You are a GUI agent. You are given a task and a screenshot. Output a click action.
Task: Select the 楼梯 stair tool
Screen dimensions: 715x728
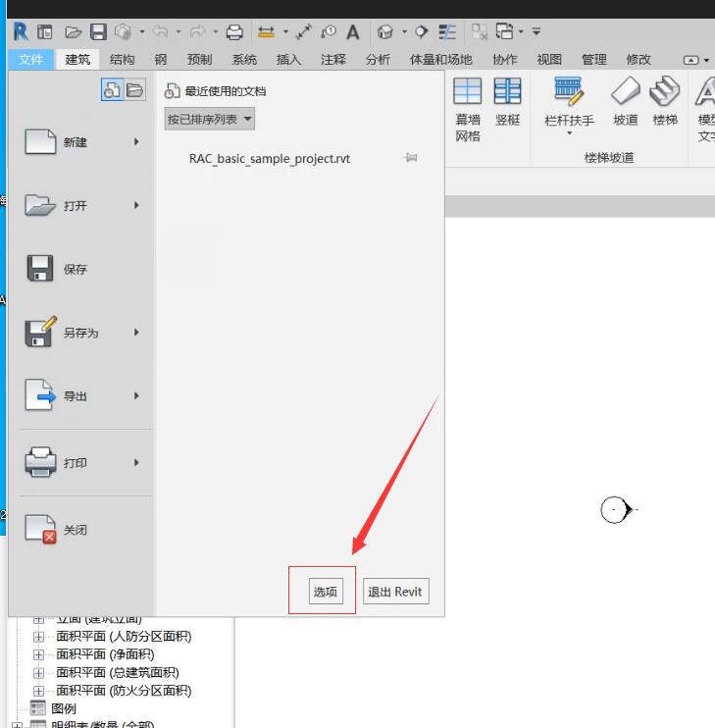pyautogui.click(x=665, y=102)
